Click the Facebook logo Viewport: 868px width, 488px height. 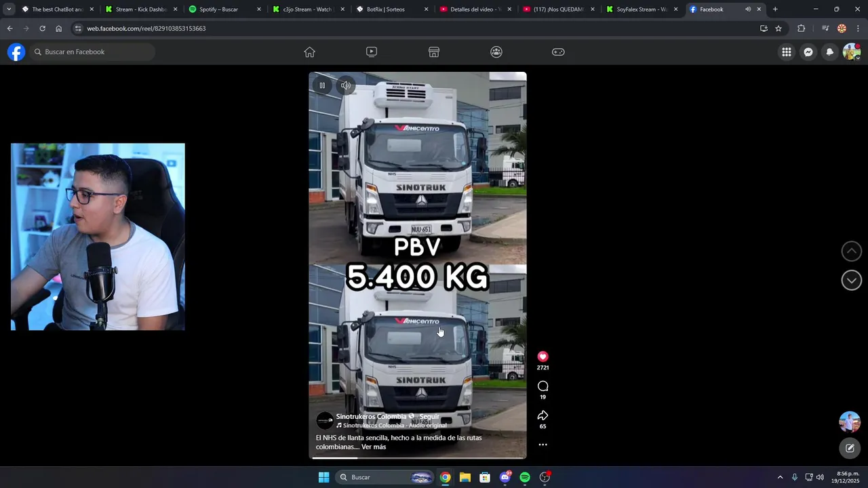pos(16,52)
